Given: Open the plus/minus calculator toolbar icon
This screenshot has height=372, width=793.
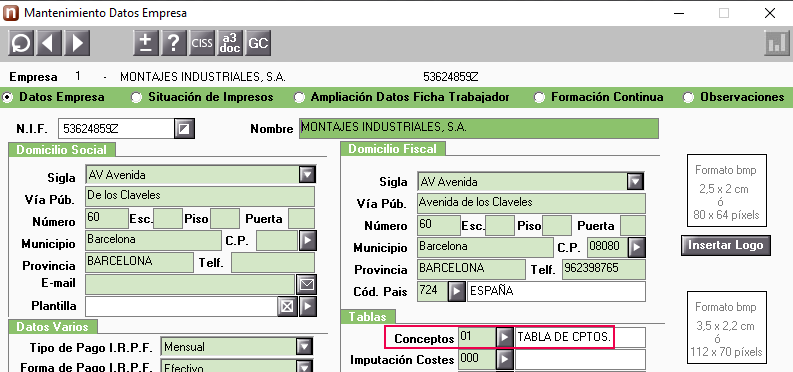Looking at the screenshot, I should click(146, 43).
